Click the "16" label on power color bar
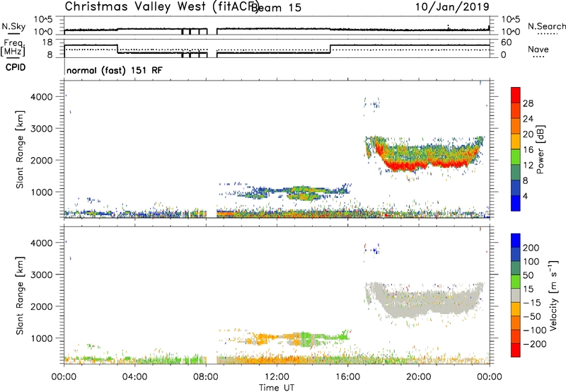This screenshot has height=392, width=566. pyautogui.click(x=528, y=150)
